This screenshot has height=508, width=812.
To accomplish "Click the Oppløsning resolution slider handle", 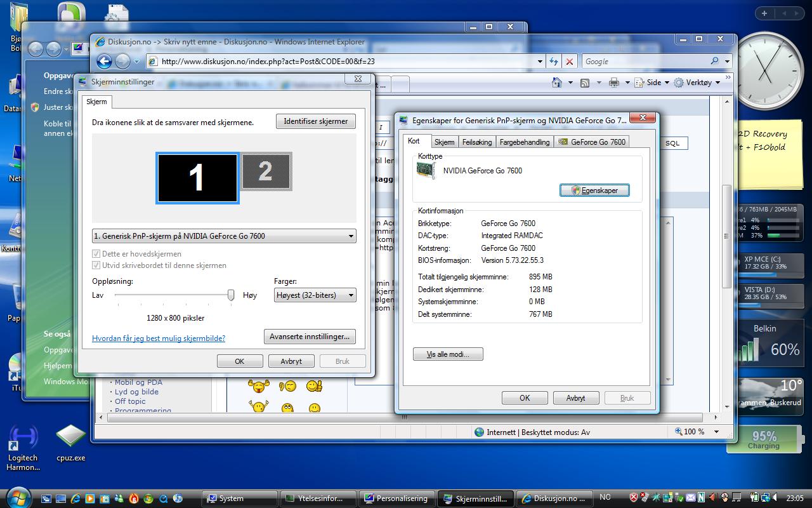I will [x=231, y=295].
